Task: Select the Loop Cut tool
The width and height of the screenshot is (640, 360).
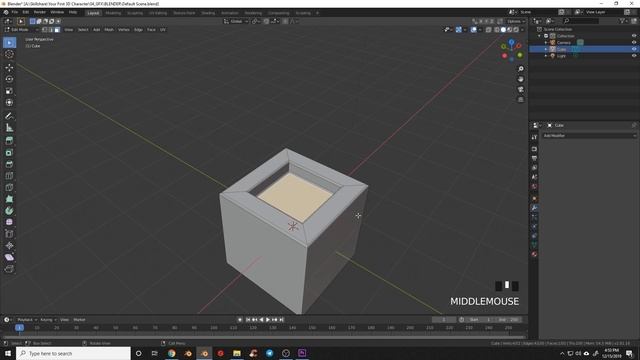Action: click(x=9, y=176)
